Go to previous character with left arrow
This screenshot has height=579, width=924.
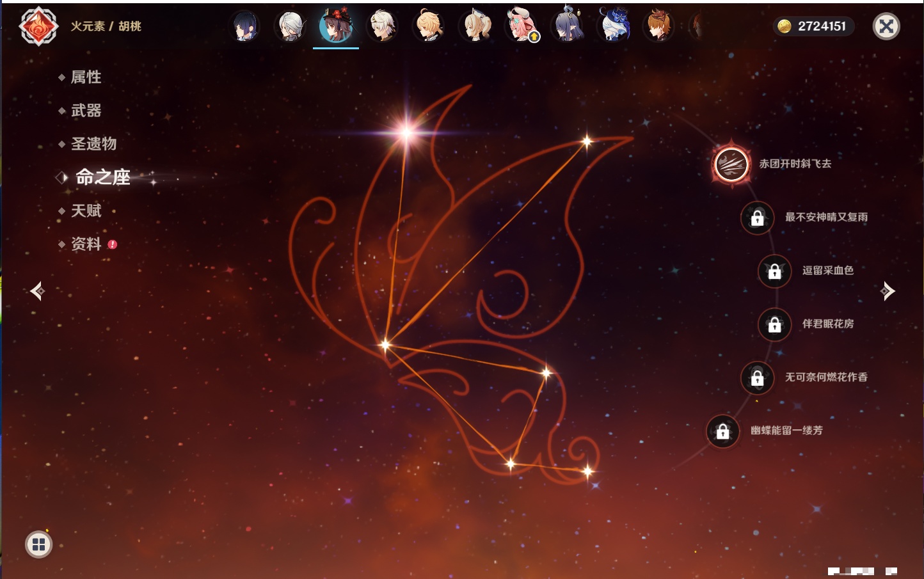(x=37, y=291)
